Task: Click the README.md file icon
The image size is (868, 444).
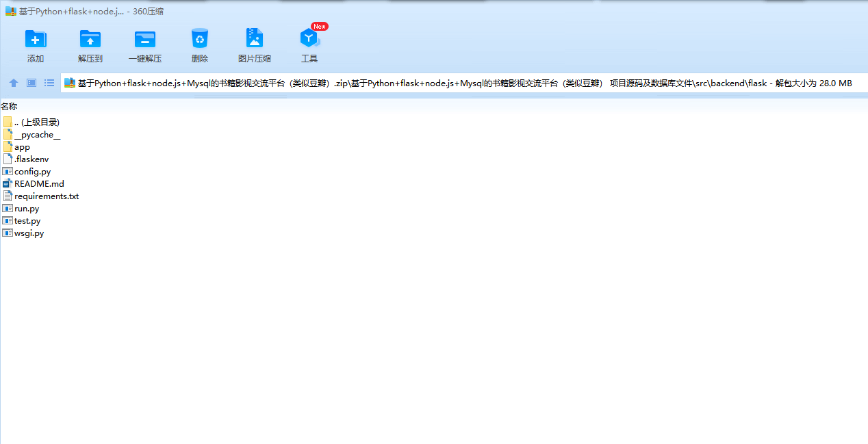Action: click(x=8, y=184)
